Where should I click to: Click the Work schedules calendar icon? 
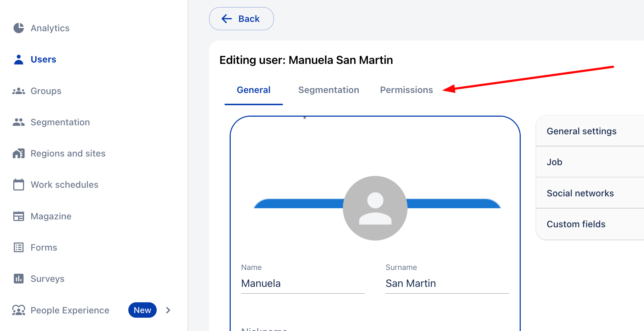coord(19,185)
